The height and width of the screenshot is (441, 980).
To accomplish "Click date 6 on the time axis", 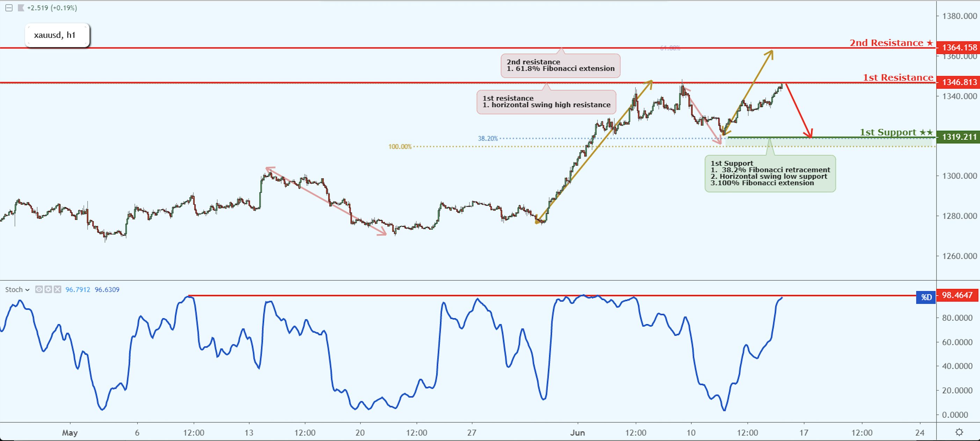I will (x=137, y=433).
